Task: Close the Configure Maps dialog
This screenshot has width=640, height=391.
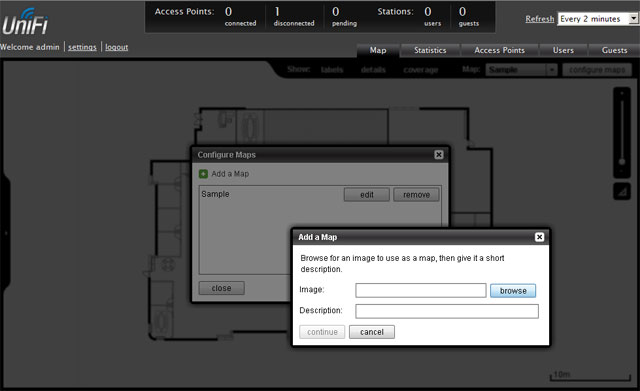Action: 439,155
